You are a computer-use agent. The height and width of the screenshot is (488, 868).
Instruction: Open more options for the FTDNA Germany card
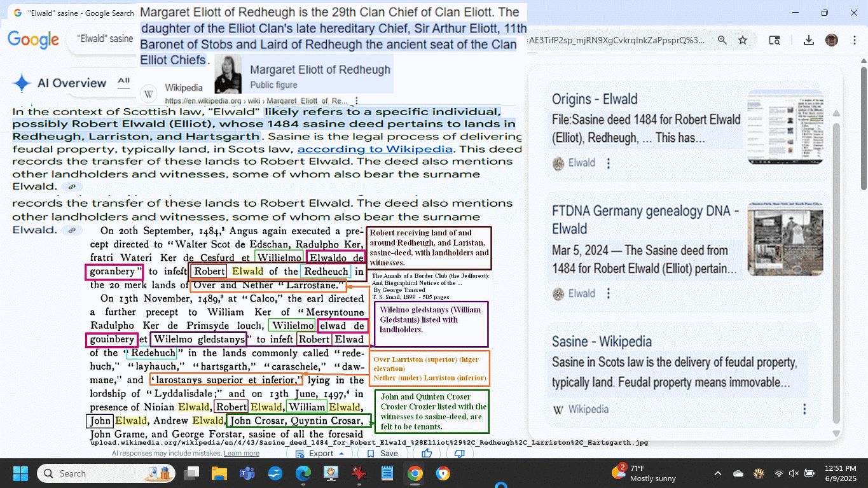tap(608, 294)
